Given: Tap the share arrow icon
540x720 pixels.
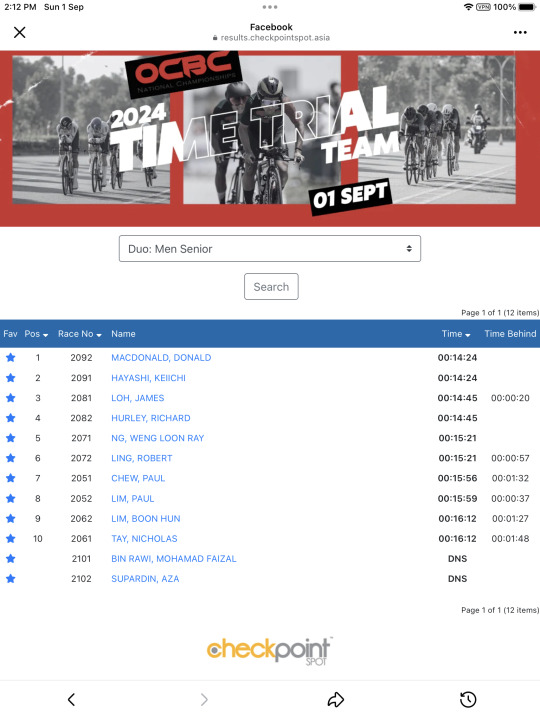Looking at the screenshot, I should click(336, 699).
